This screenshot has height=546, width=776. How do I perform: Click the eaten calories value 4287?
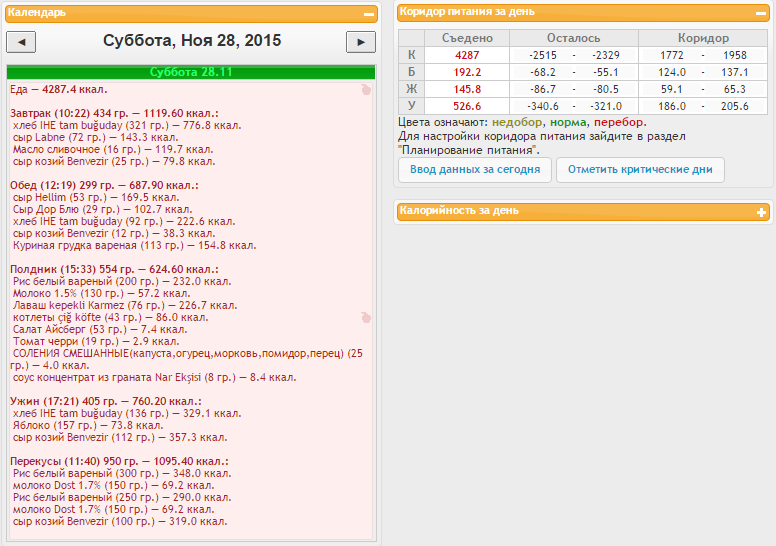[467, 55]
